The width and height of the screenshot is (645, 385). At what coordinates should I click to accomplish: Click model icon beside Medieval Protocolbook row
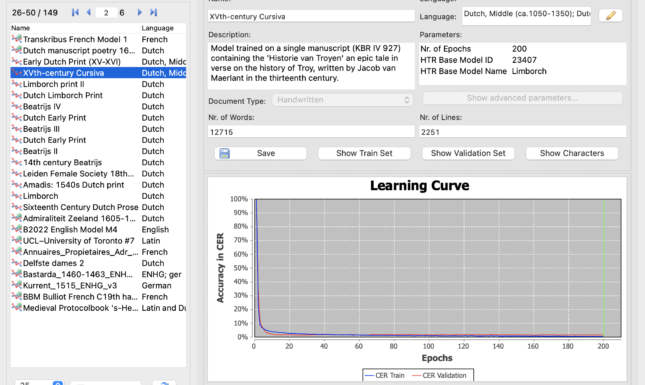16,308
